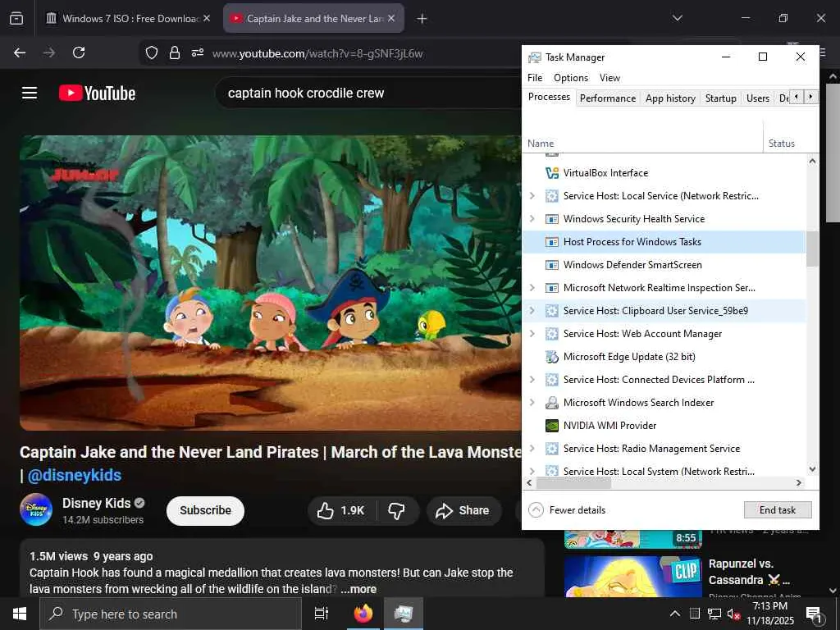840x630 pixels.
Task: Click the Microsoft Edge Update process icon
Action: click(552, 357)
